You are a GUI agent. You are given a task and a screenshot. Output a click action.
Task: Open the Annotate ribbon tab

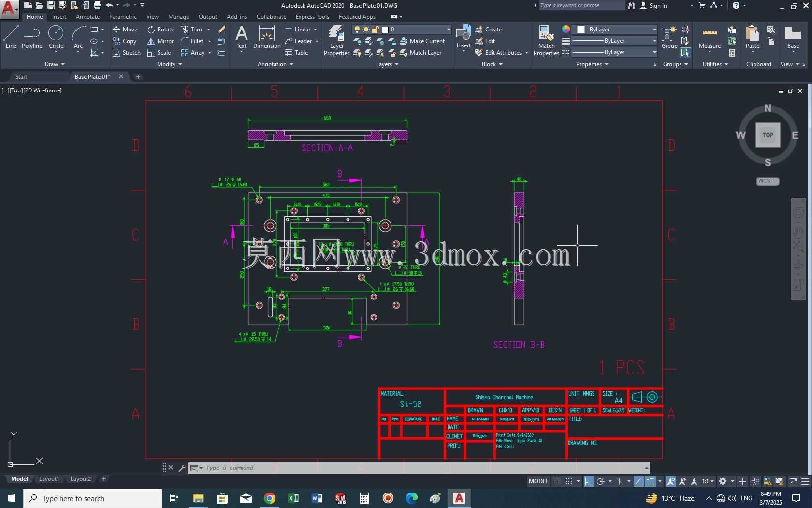coord(87,17)
